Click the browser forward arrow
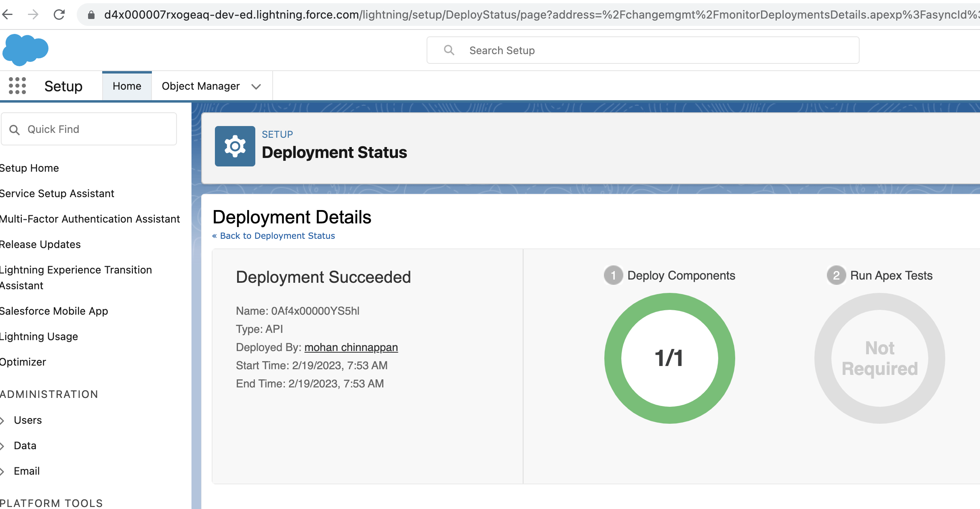Viewport: 980px width, 509px height. [x=33, y=15]
